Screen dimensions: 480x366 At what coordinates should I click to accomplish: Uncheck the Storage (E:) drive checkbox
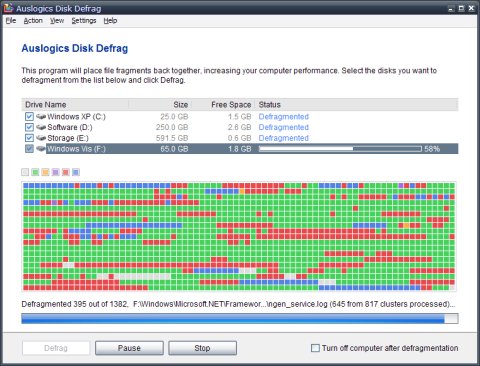point(29,138)
